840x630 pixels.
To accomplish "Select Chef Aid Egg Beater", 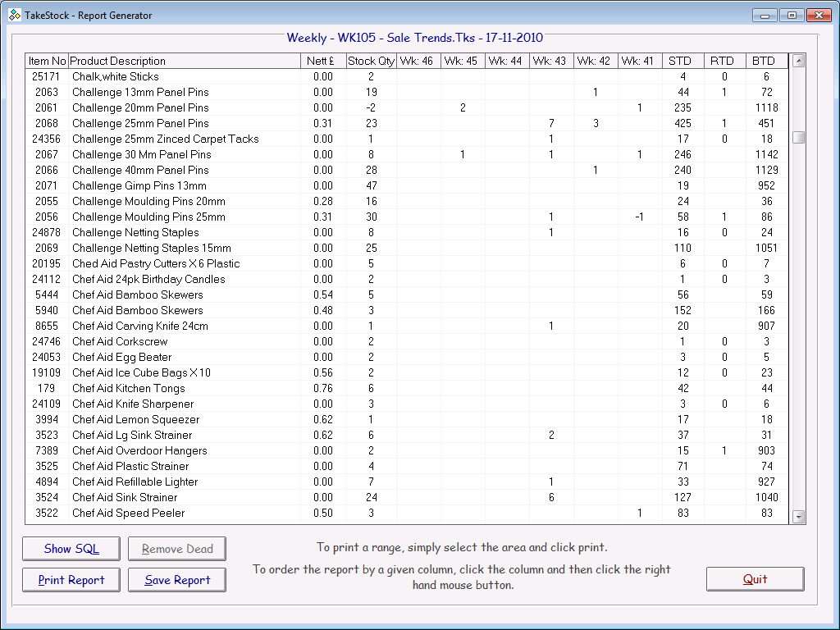I will click(x=121, y=357).
